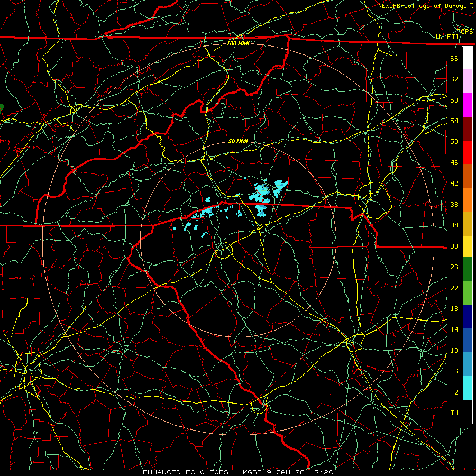476x476 pixels.
Task: Click the legend value "2"
Action: 456,392
